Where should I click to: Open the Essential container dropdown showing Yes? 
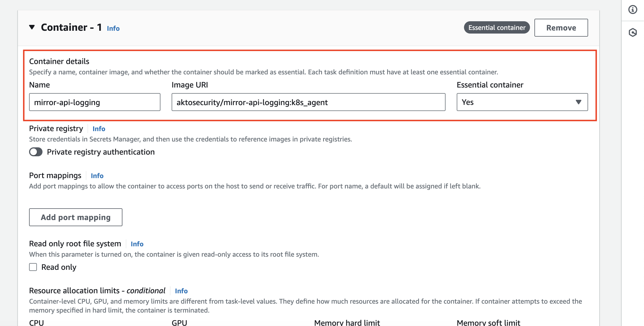pyautogui.click(x=522, y=102)
